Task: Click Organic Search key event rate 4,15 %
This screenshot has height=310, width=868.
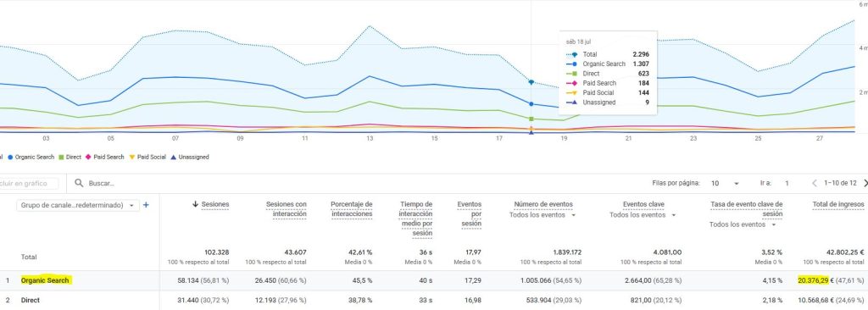Action: 771,280
